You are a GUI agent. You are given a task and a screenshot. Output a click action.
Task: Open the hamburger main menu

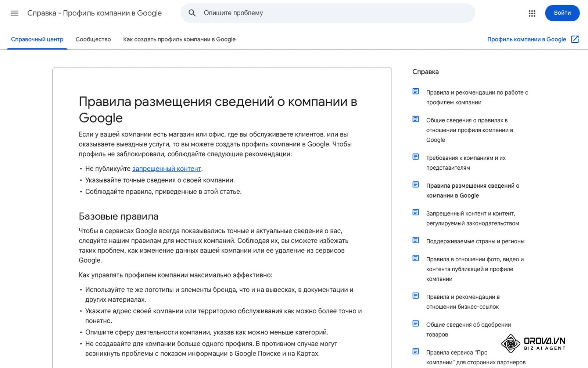(x=15, y=13)
